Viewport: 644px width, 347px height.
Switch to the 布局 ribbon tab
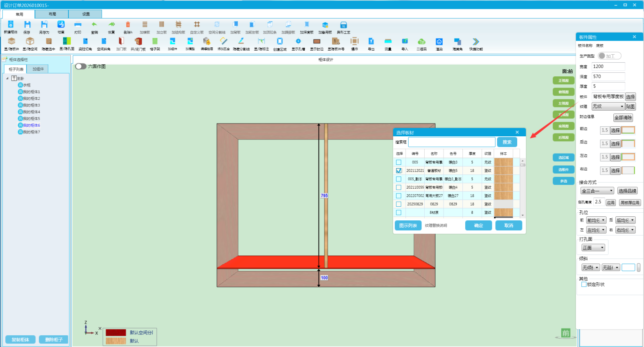(52, 14)
